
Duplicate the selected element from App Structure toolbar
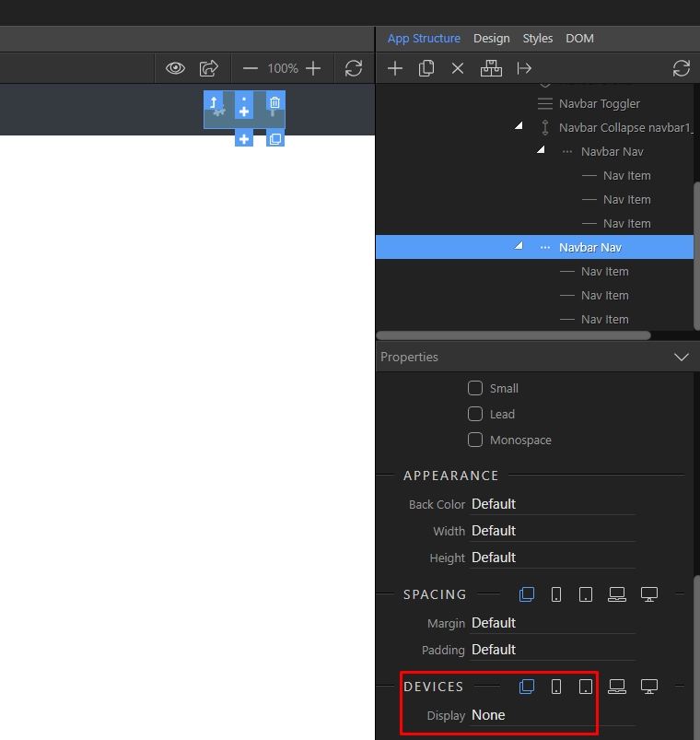coord(426,68)
